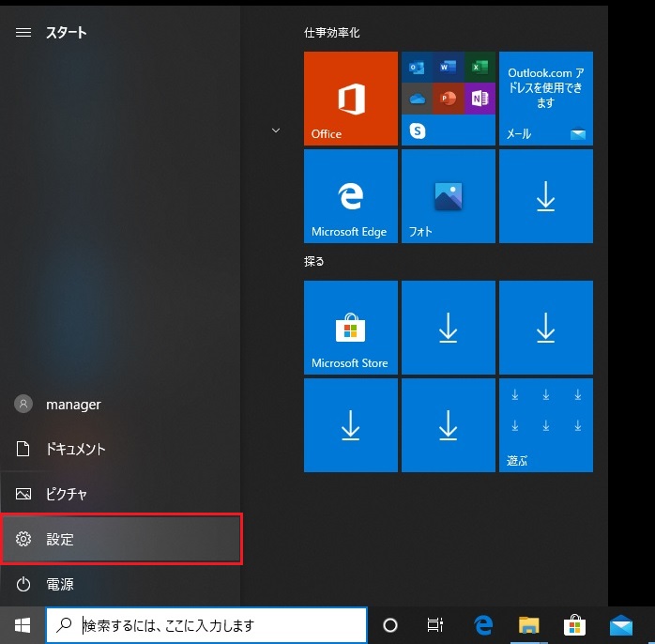Open the メール (Mail) tile
This screenshot has height=644, width=655.
click(x=546, y=99)
